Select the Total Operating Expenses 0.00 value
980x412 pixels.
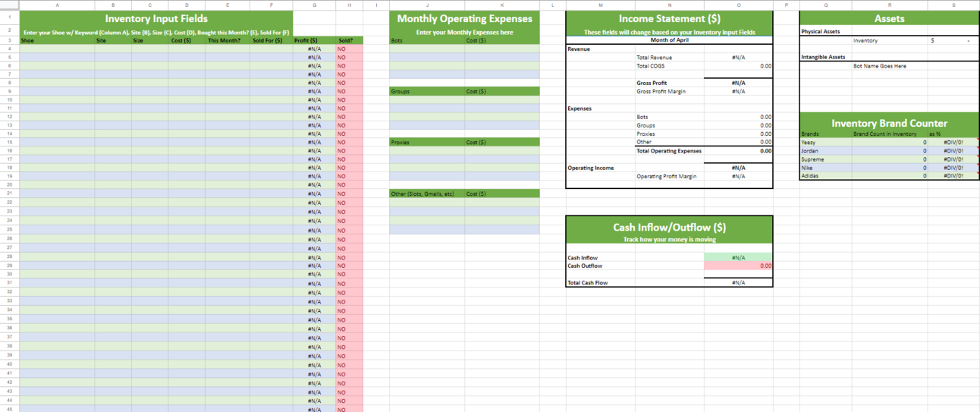738,151
